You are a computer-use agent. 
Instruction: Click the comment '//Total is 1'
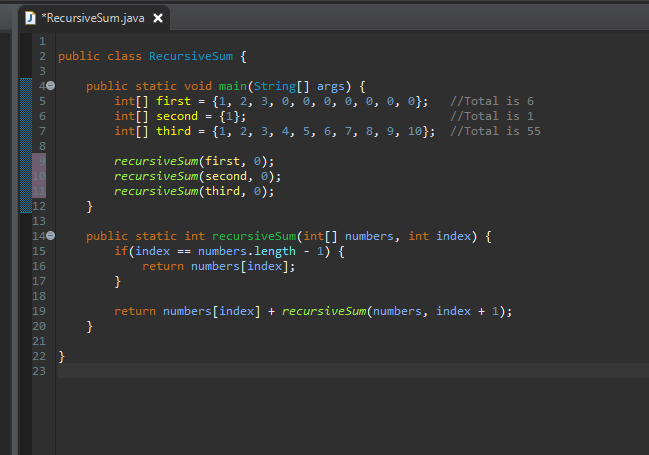492,116
